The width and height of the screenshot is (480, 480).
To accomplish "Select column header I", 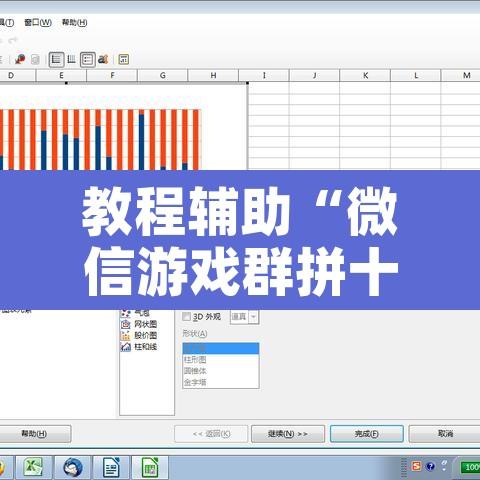I will click(x=264, y=75).
